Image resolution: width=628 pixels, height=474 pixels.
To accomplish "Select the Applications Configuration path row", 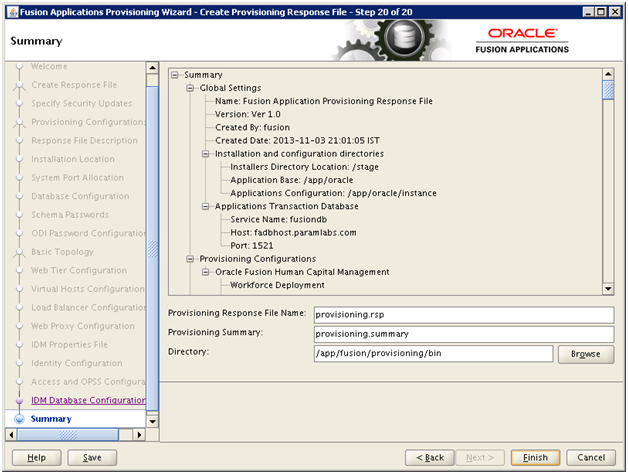I will (x=333, y=194).
